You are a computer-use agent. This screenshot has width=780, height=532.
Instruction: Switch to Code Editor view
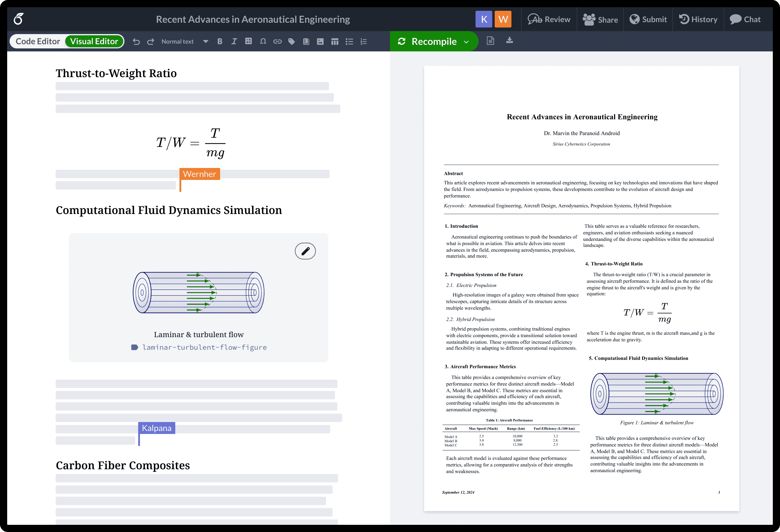click(x=37, y=42)
